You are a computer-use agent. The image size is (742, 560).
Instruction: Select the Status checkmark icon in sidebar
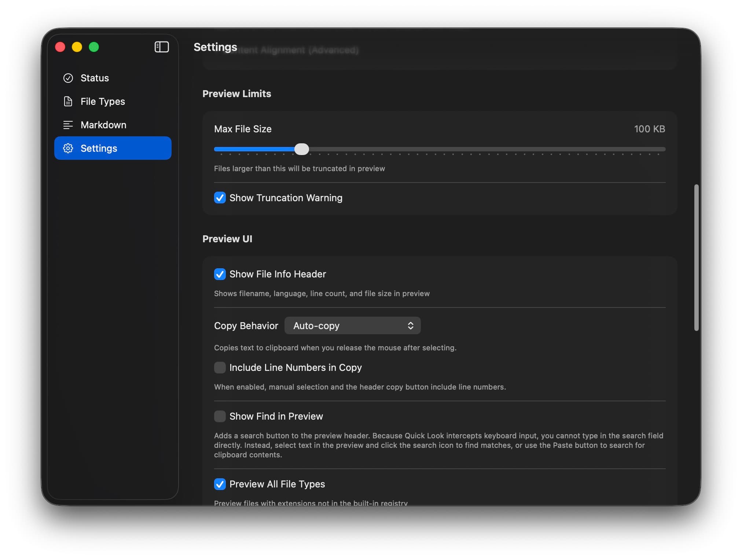click(68, 78)
